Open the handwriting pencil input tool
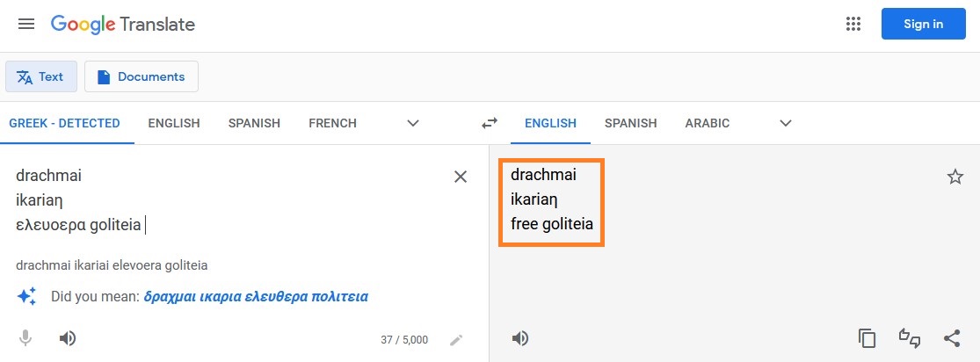Viewport: 980px width, 362px height. click(455, 339)
